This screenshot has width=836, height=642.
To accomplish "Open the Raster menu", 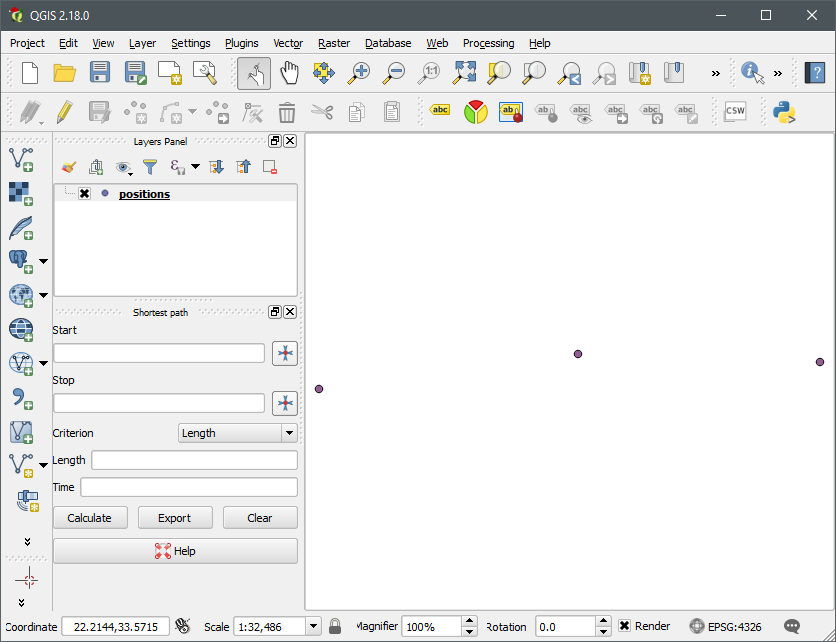I will [334, 43].
